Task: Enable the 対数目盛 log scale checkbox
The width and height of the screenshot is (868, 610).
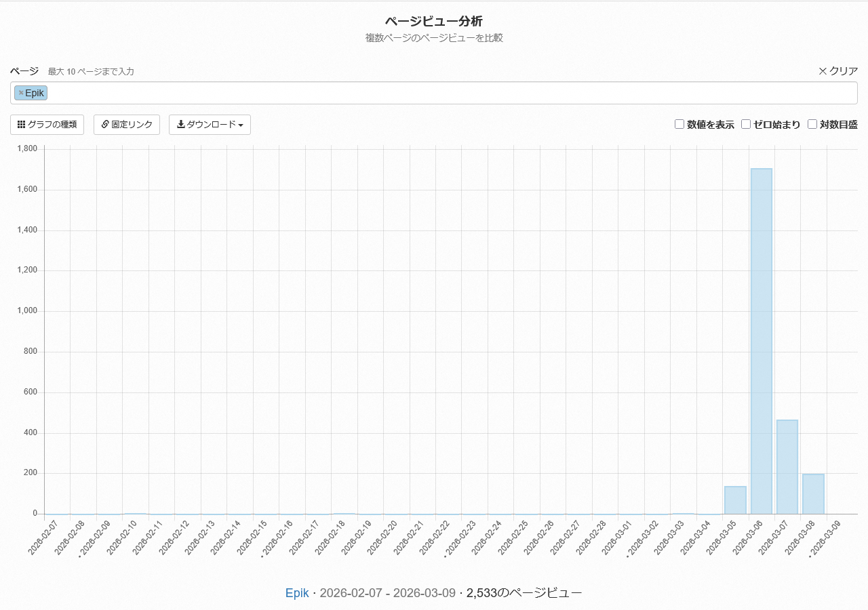Action: click(x=812, y=124)
